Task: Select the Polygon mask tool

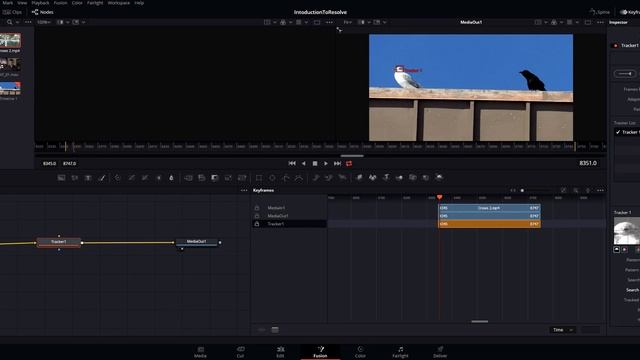Action: click(x=286, y=178)
